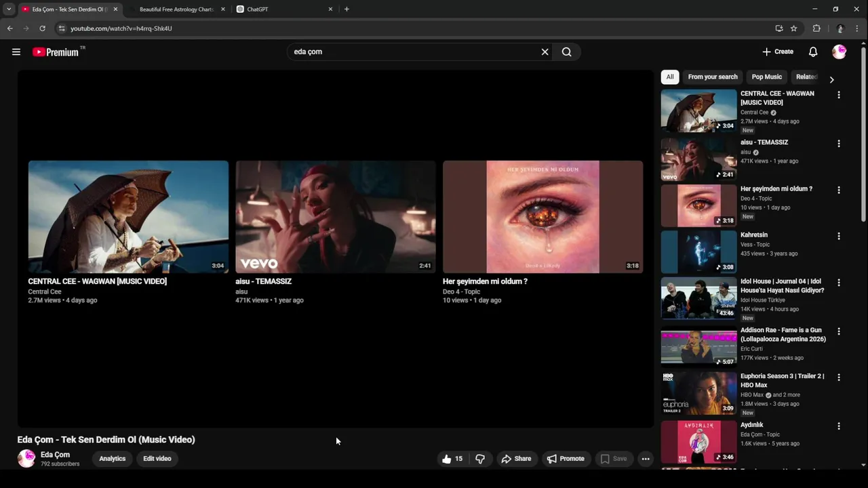Viewport: 868px width, 488px height.
Task: Open options for Kahretsin sidebar video
Action: click(x=839, y=237)
